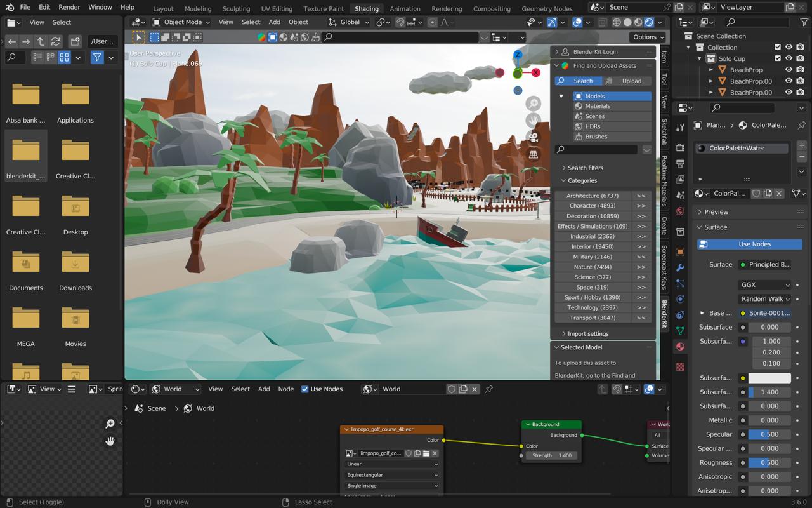Pin the World datablock in node editor
The width and height of the screenshot is (812, 508).
point(489,389)
